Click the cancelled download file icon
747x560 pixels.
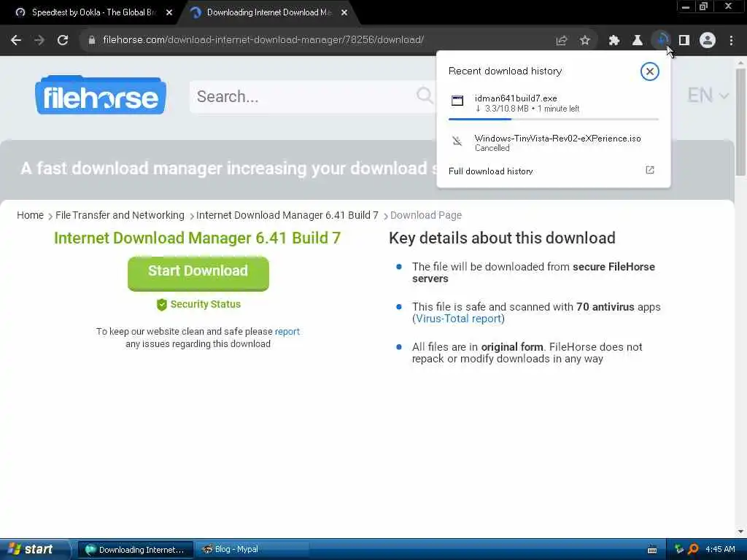(457, 141)
